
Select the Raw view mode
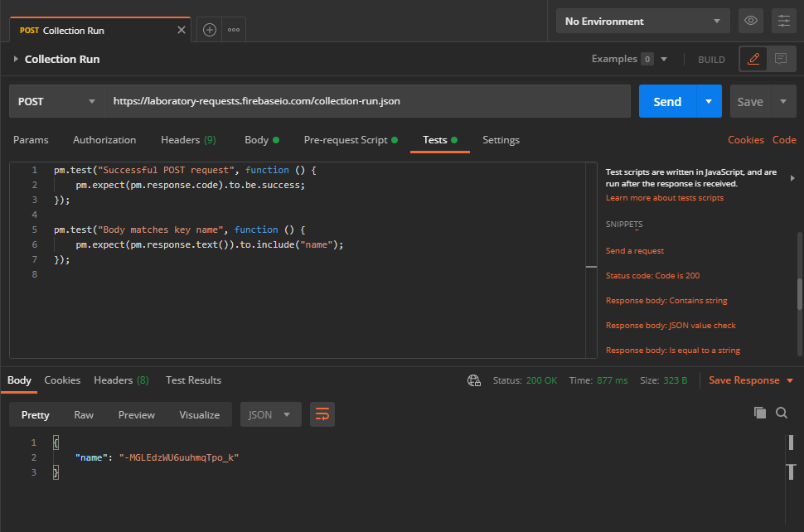[x=84, y=414]
